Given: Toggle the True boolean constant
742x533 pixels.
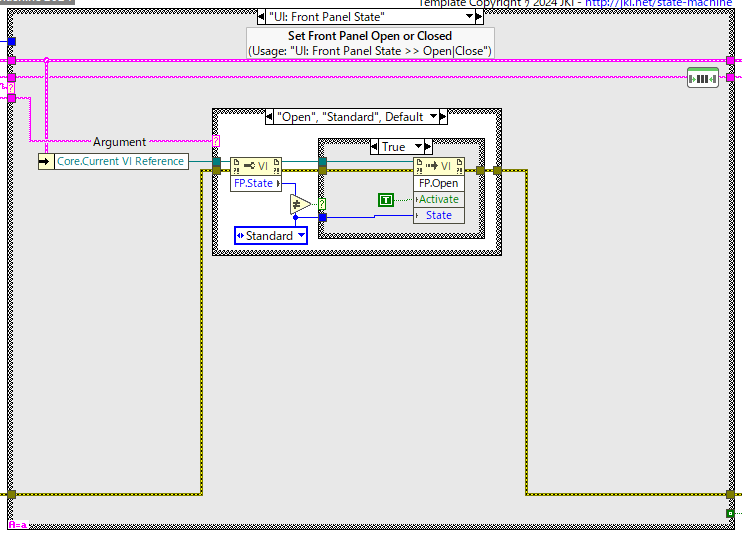Looking at the screenshot, I should (x=386, y=200).
